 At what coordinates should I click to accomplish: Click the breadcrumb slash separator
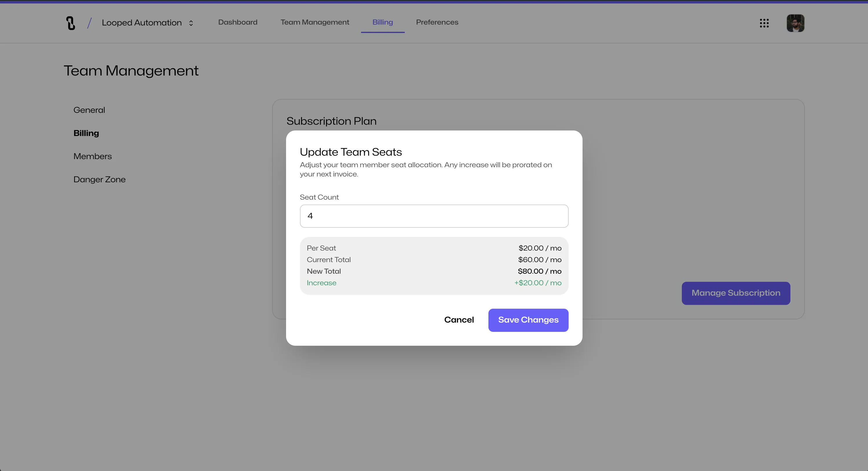coord(89,23)
